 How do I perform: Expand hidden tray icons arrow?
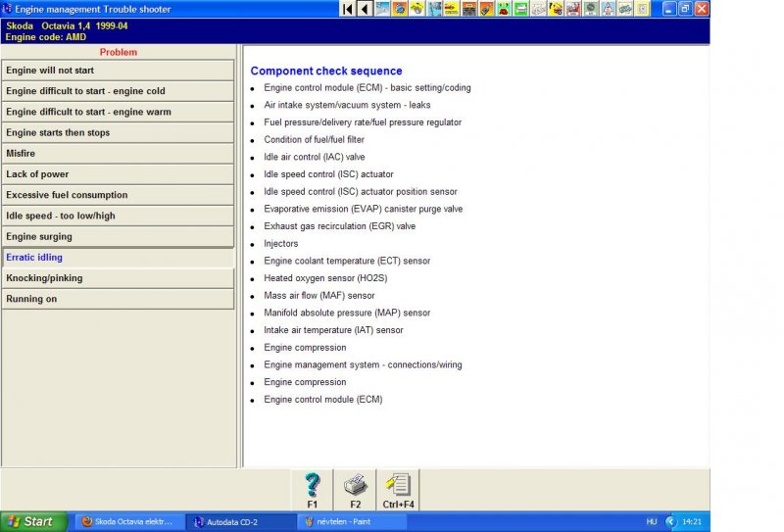670,521
